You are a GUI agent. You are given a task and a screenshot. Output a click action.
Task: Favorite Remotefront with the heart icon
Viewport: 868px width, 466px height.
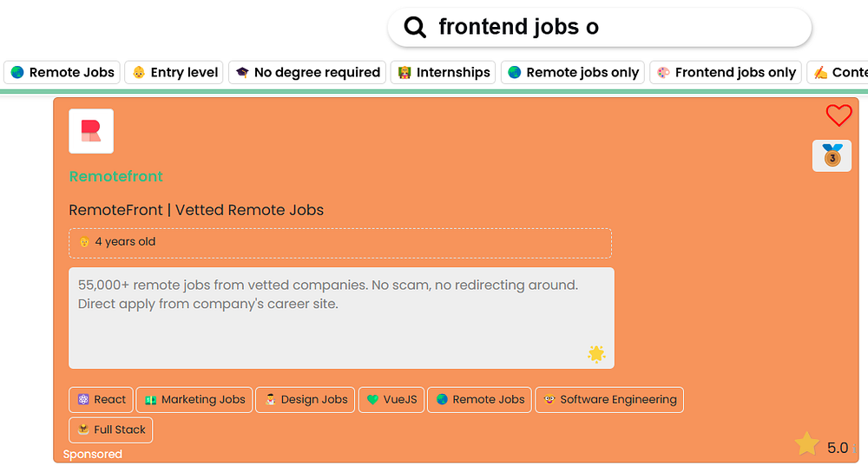tap(838, 115)
